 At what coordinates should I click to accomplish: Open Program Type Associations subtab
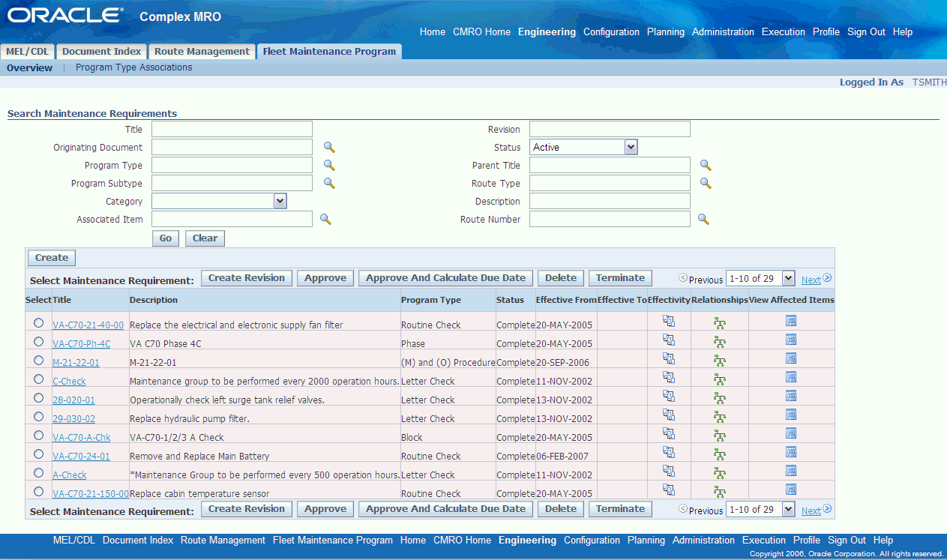click(x=134, y=67)
